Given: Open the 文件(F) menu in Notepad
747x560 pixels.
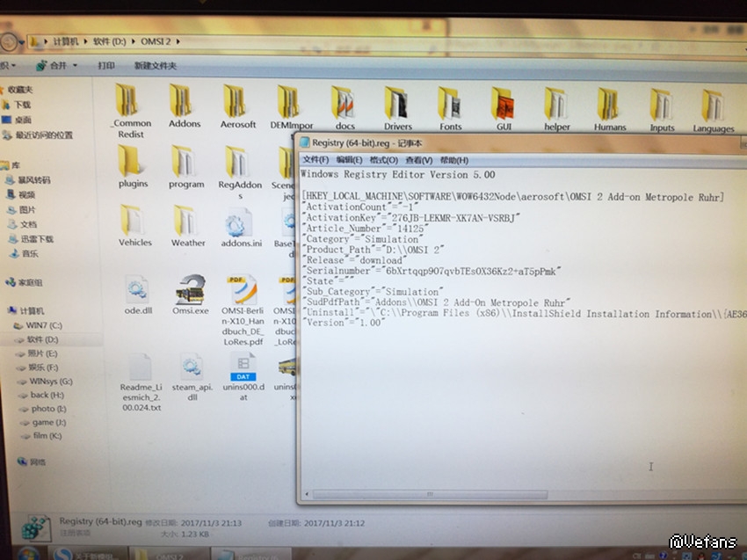Looking at the screenshot, I should pyautogui.click(x=315, y=160).
